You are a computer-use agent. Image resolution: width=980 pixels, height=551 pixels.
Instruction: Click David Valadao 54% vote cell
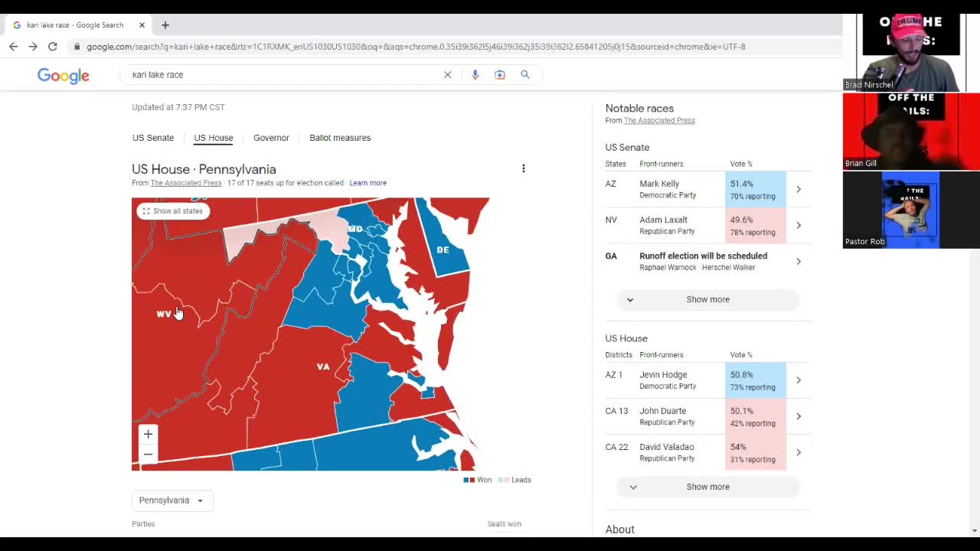click(x=756, y=453)
